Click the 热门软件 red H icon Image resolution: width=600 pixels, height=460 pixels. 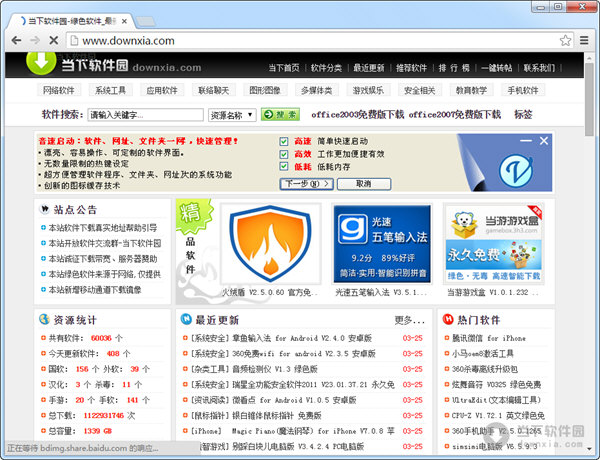coord(448,319)
